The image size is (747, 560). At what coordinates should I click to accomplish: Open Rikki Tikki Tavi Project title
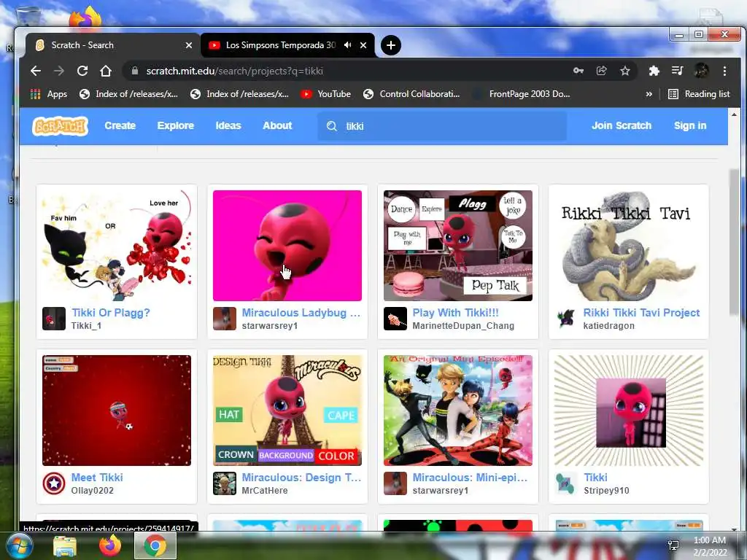pos(641,313)
